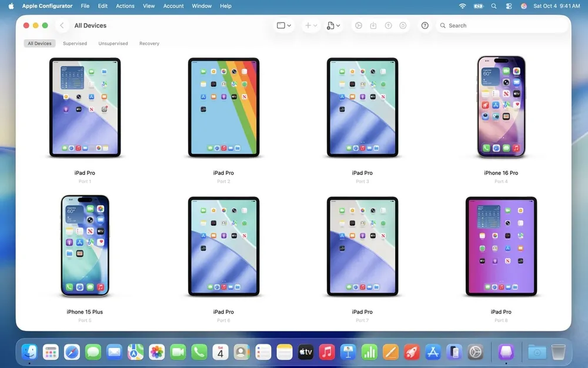Select the iPad Pro on Port 6

coord(224,246)
